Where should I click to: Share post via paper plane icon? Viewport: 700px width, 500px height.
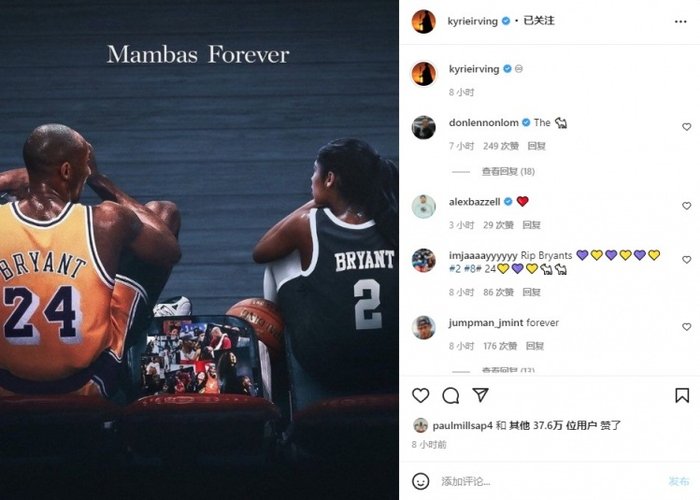click(x=480, y=395)
